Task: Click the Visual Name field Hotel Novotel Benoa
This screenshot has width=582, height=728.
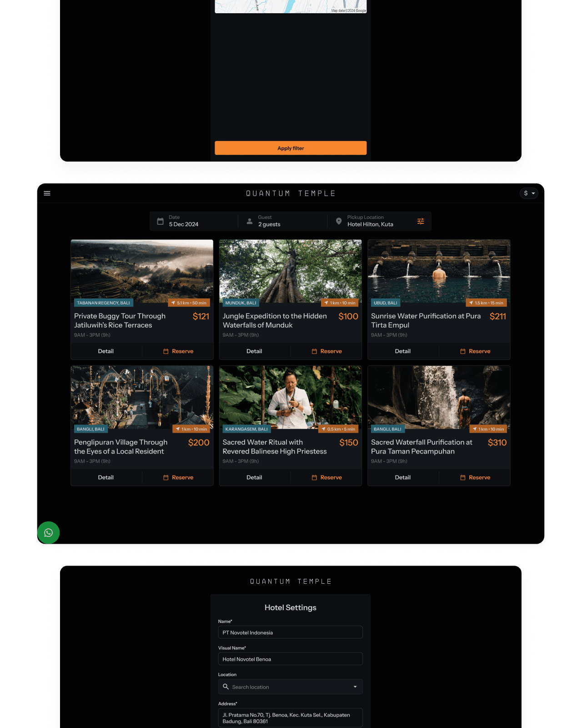Action: [x=291, y=659]
